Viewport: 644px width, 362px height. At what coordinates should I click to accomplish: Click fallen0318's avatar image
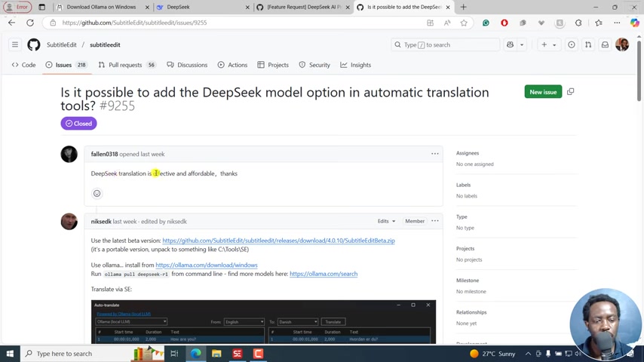[69, 154]
